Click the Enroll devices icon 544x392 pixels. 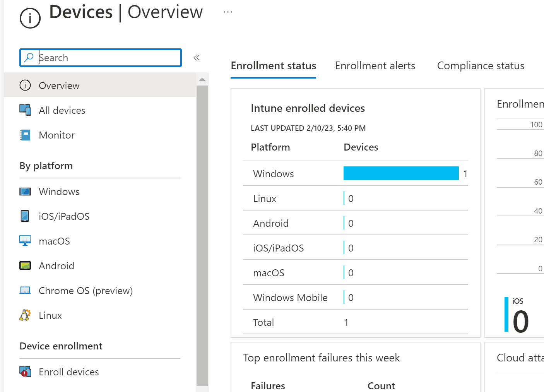pyautogui.click(x=25, y=371)
